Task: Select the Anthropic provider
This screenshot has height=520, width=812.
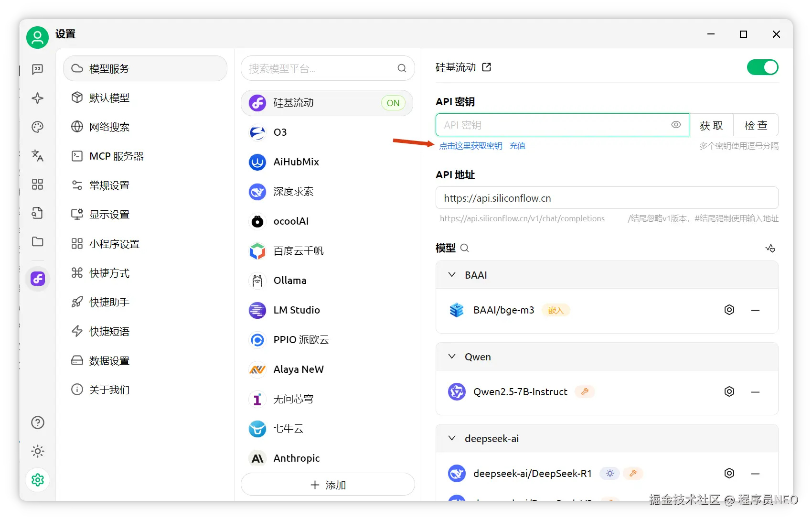Action: pos(327,458)
